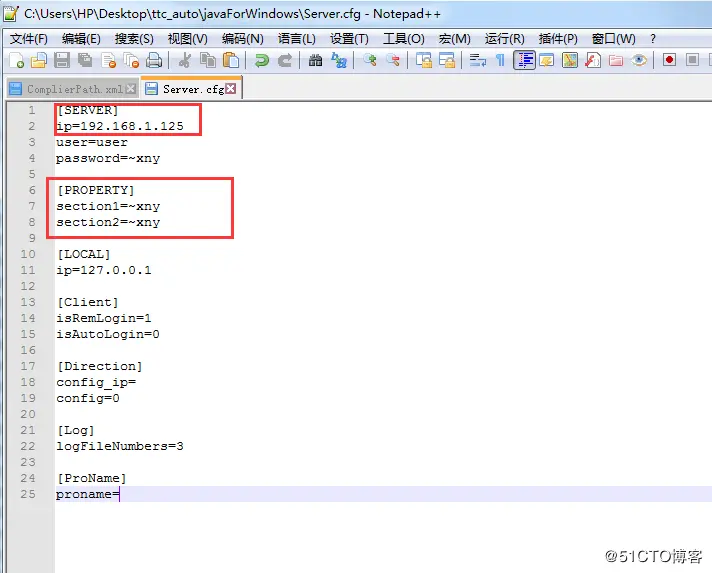
Task: Click the Close All documents icon
Action: point(131,60)
